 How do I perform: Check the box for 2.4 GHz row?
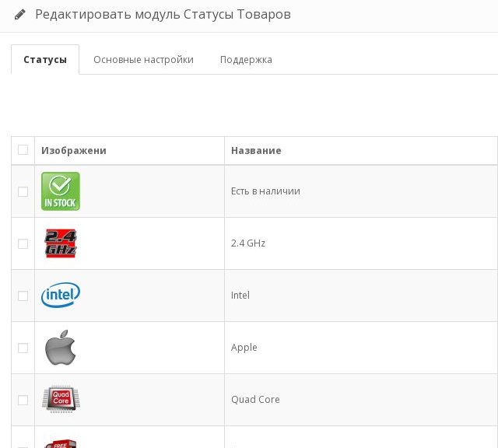(23, 243)
